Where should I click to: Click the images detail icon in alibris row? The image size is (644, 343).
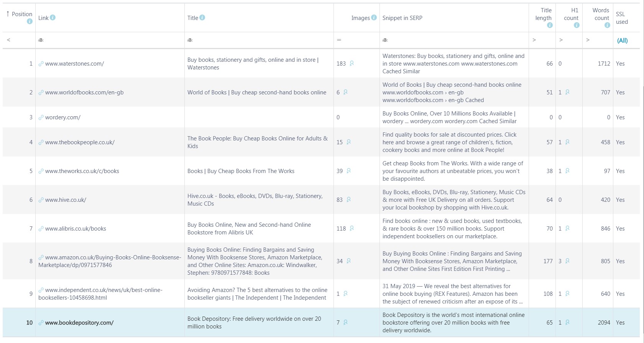pos(352,228)
